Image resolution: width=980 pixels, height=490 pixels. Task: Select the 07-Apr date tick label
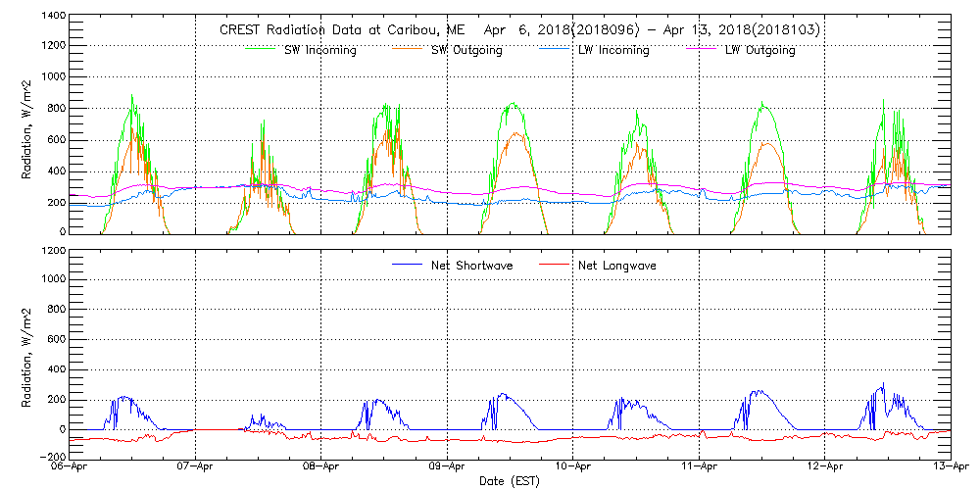click(x=196, y=468)
